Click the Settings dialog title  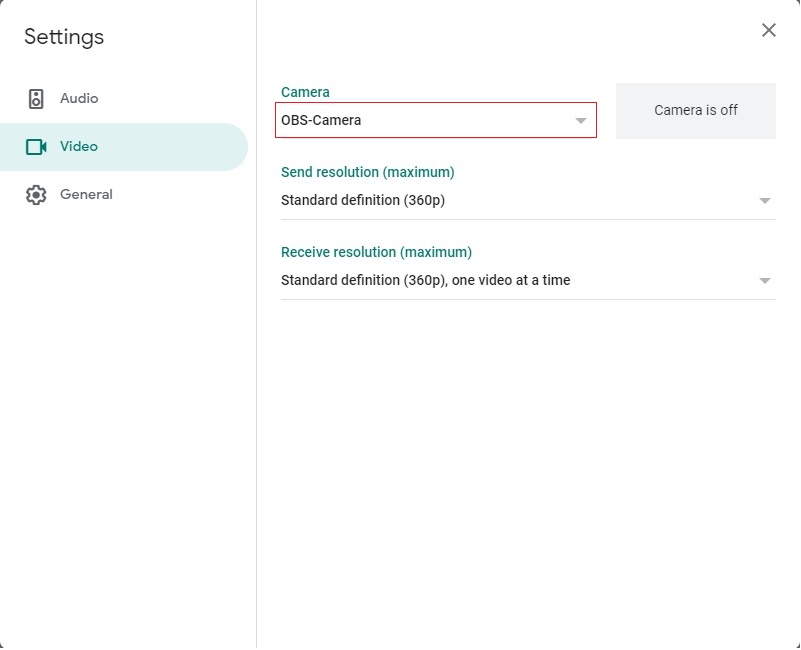64,37
